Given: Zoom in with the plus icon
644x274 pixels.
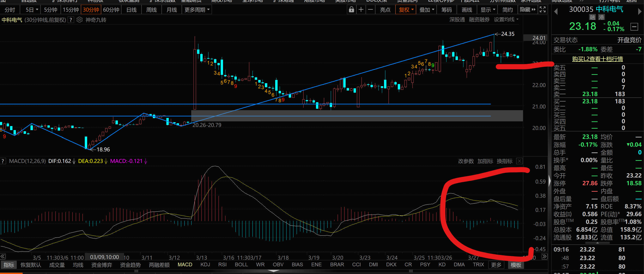Looking at the screenshot, I should pos(361,10).
